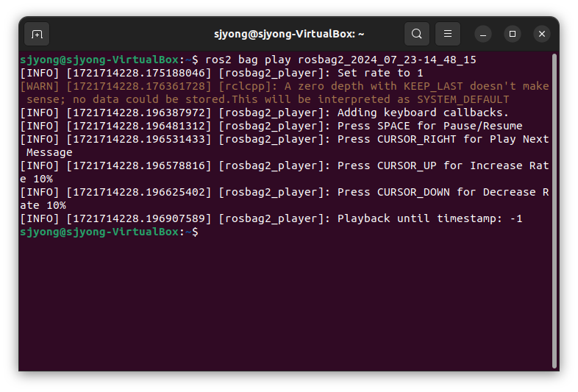Click 'Press SPACE for Pause/Resume' line
The width and height of the screenshot is (578, 392).
point(271,126)
